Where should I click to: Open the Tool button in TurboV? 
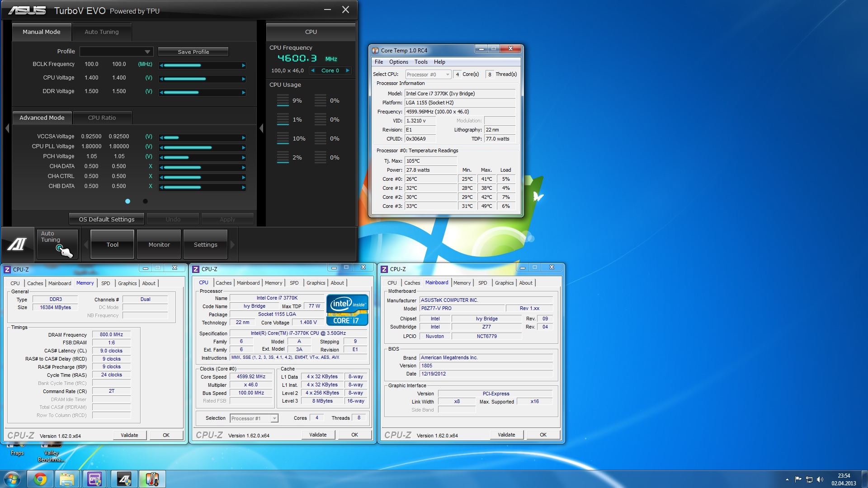point(113,244)
